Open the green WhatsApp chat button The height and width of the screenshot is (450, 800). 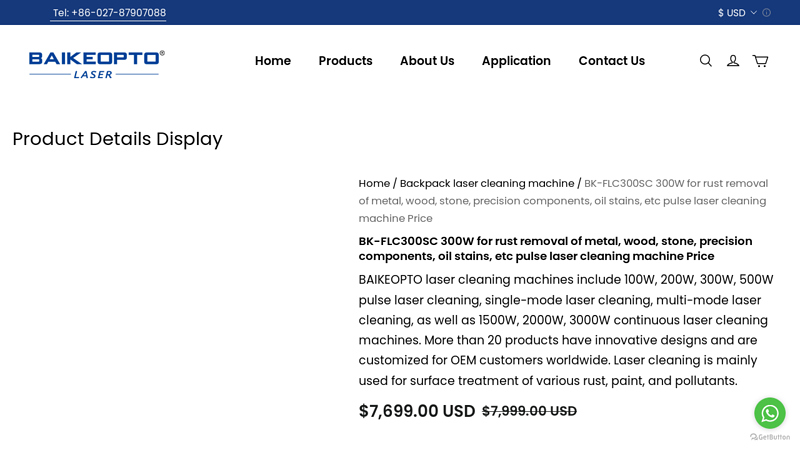pos(770,412)
